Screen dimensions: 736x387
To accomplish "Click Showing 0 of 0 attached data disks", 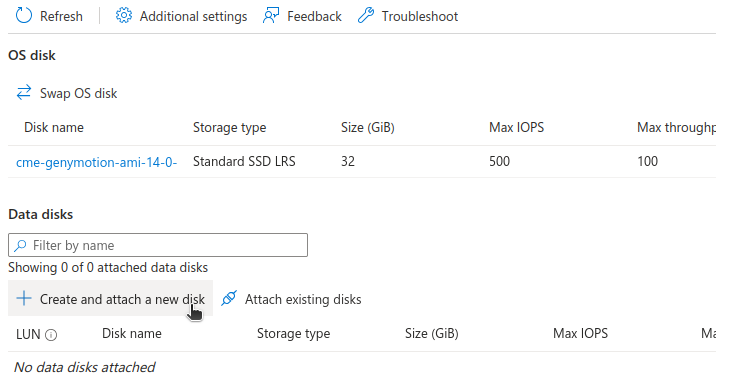I will coord(108,268).
